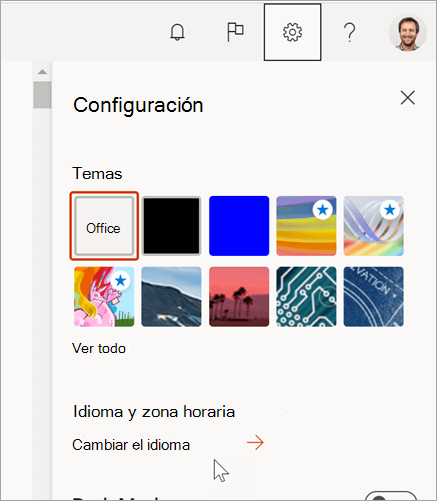Choose the palm trees sunset theme
The image size is (437, 501).
coord(239,296)
